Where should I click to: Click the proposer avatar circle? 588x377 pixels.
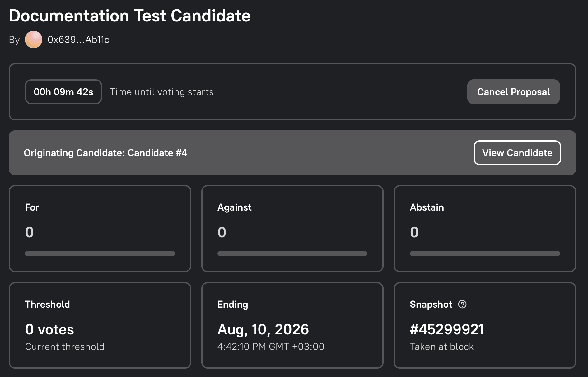point(34,40)
